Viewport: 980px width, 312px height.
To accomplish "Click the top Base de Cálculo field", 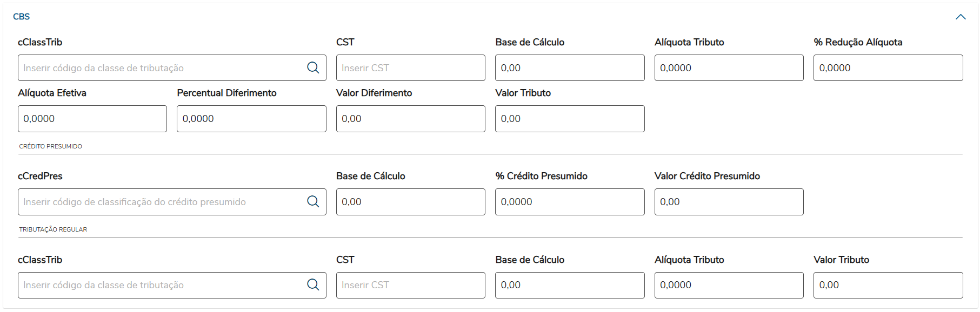I will click(x=569, y=68).
